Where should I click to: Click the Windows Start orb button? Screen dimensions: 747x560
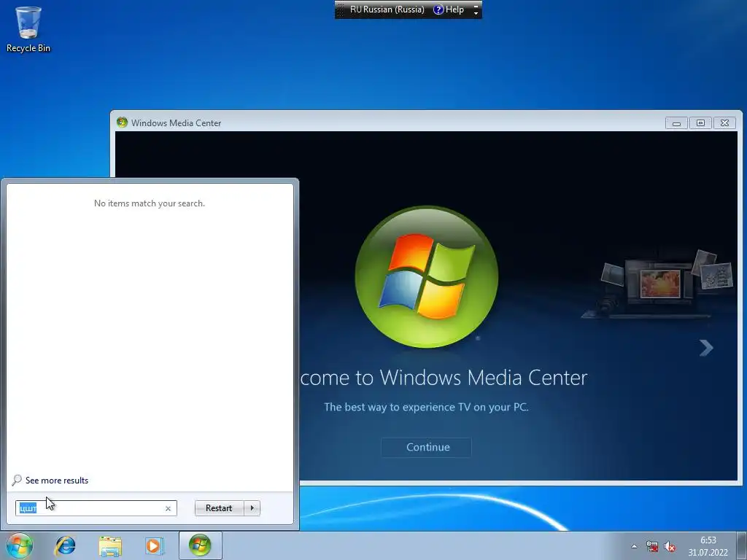click(x=20, y=545)
